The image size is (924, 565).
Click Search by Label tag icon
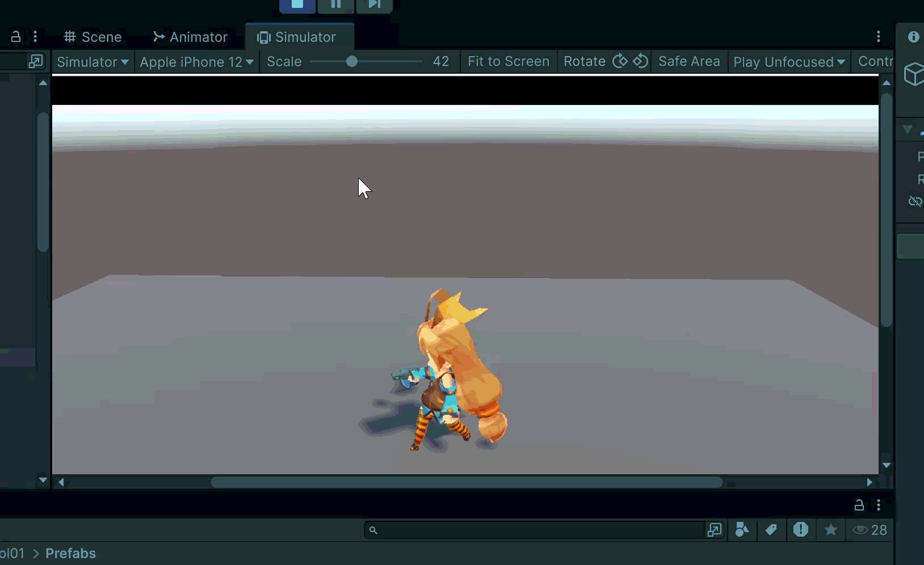(x=771, y=530)
